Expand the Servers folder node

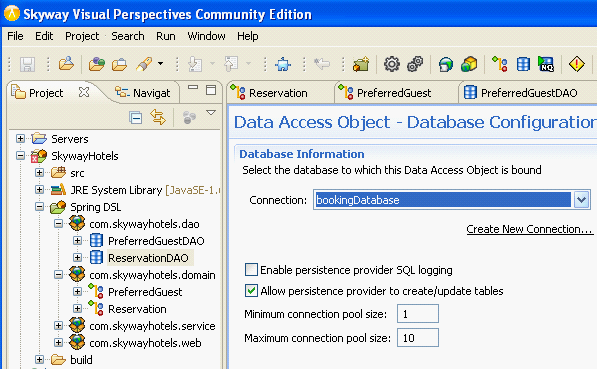(21, 139)
